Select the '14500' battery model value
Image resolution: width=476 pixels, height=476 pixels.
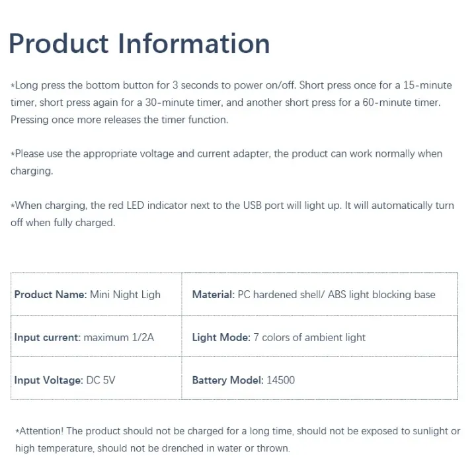tap(281, 380)
